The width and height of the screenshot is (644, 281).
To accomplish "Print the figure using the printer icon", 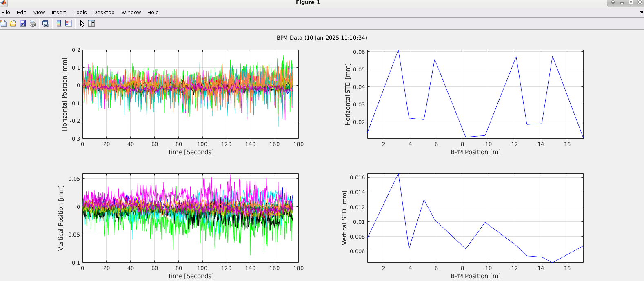I will point(33,23).
